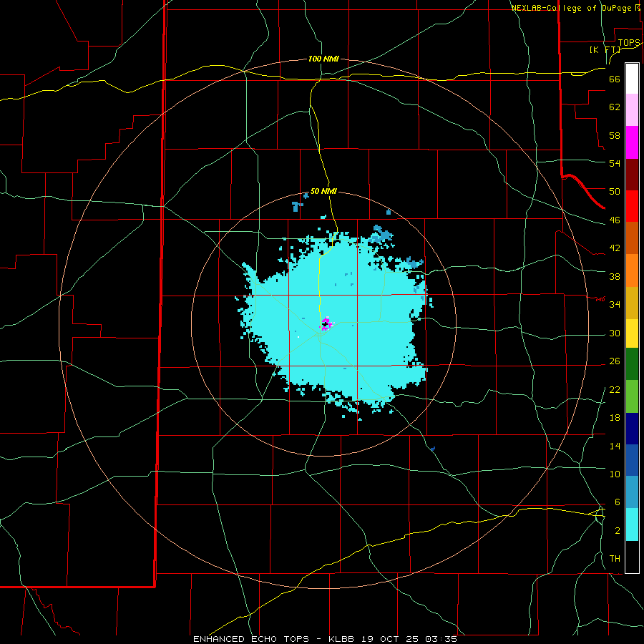Click the "TH" threshold label
The height and width of the screenshot is (644, 644).
615,559
